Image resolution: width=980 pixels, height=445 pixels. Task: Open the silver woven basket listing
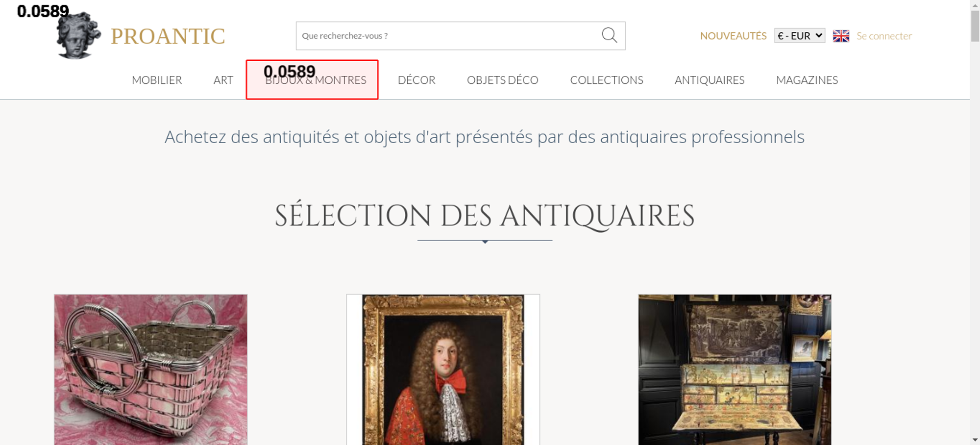150,370
